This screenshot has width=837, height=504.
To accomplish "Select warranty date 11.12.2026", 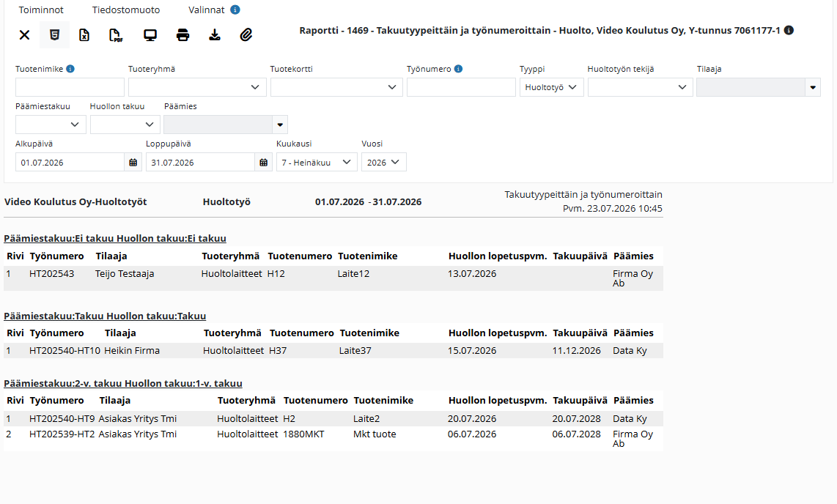I will tap(577, 350).
